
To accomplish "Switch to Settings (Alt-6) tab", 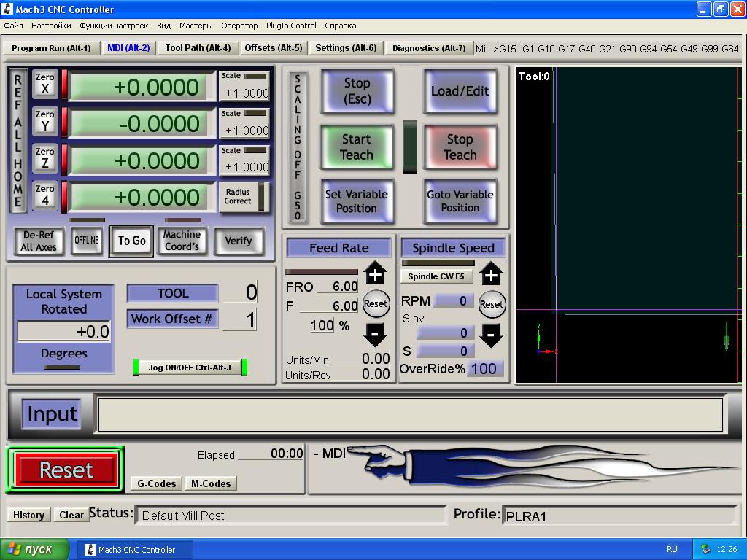I will click(x=346, y=48).
